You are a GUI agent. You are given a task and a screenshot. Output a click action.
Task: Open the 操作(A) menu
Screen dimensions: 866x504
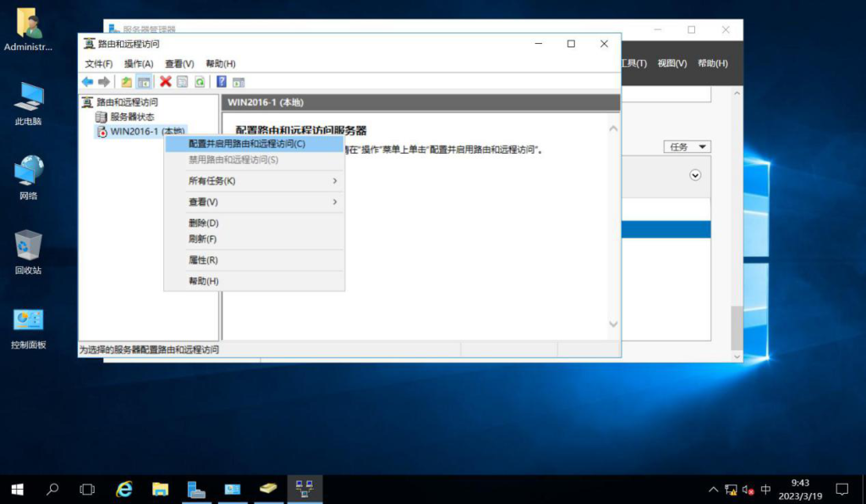point(139,63)
